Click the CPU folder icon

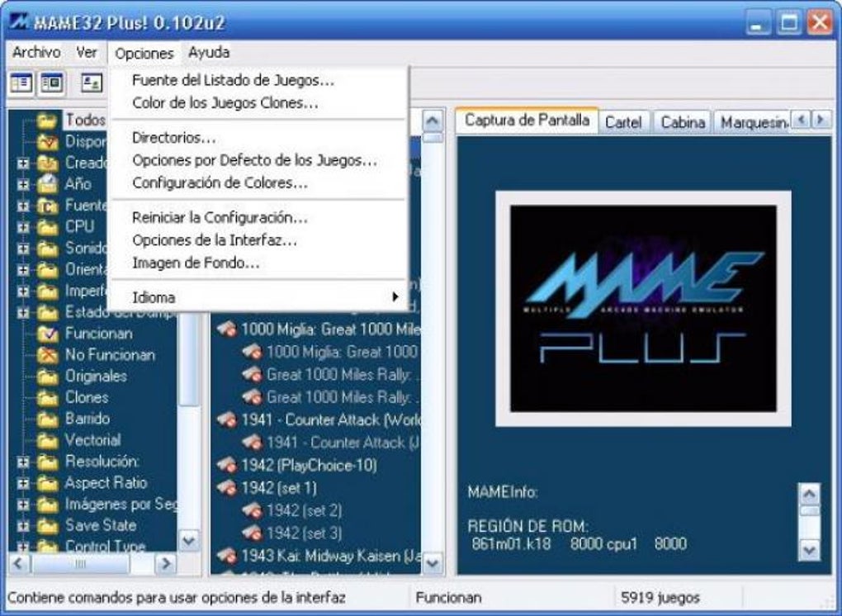[x=47, y=227]
